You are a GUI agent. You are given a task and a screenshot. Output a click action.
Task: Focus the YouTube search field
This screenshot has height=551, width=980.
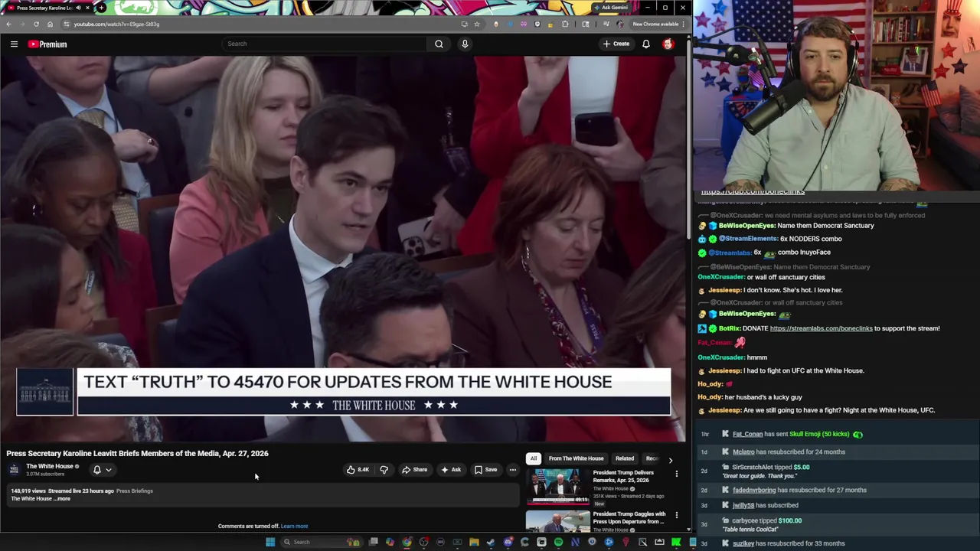(324, 44)
